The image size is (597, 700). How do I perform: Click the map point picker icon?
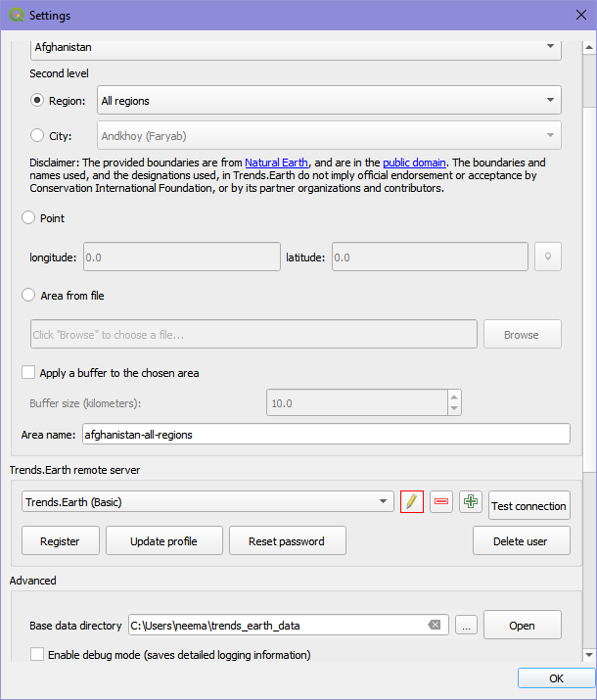click(548, 257)
